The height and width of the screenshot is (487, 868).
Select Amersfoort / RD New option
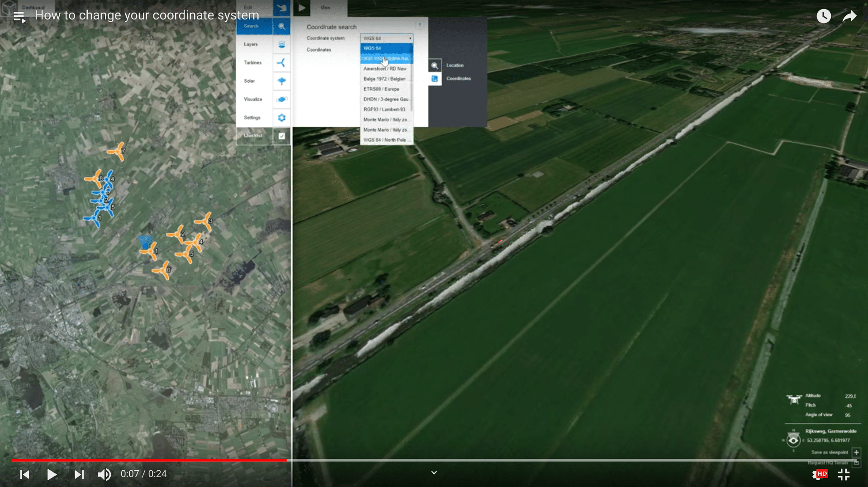pos(386,69)
